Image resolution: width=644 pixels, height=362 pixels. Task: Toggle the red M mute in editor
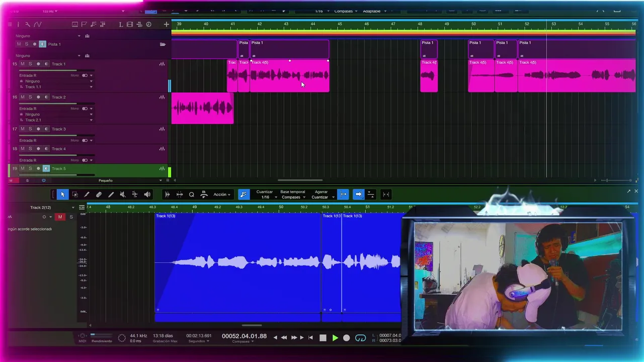pos(60,217)
